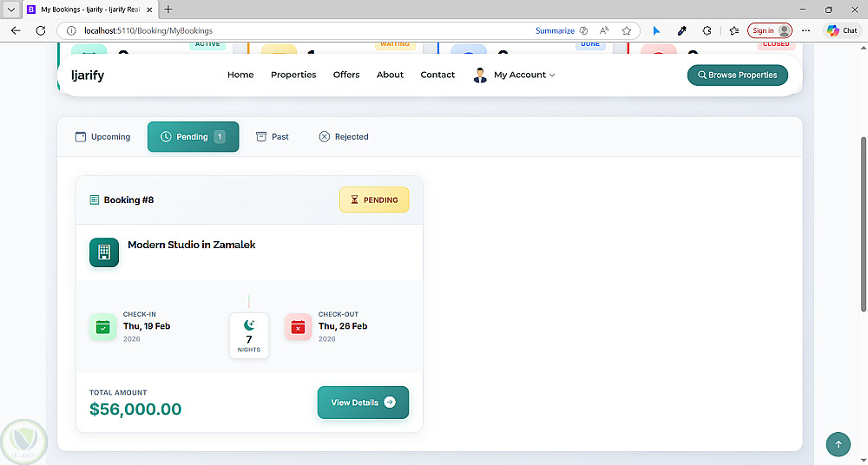Open View Details for Booking #8
Screen dimensions: 868x465
[x=363, y=403]
